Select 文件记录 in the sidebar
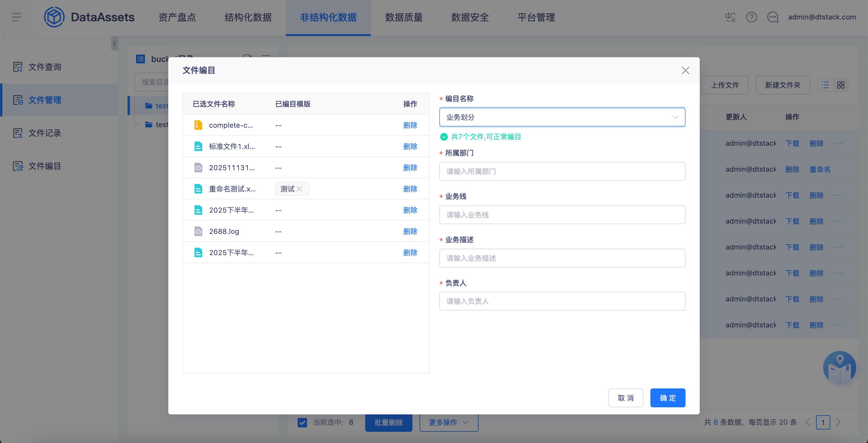The height and width of the screenshot is (443, 868). click(45, 133)
